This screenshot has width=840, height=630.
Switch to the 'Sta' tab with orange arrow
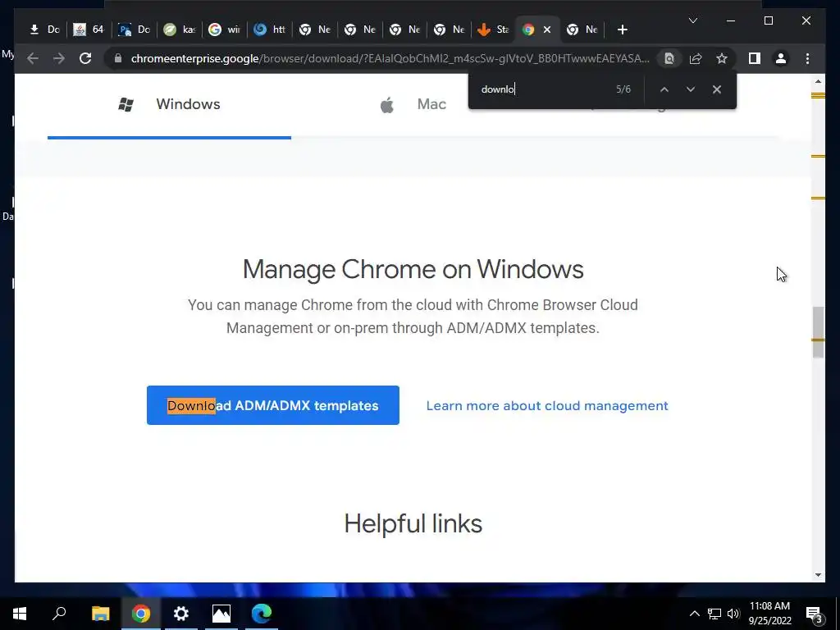pos(493,30)
